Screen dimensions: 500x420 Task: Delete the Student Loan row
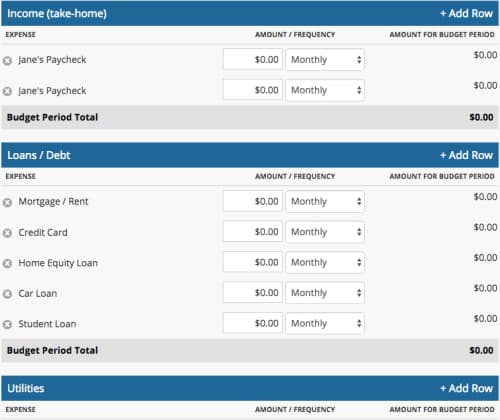click(x=7, y=324)
